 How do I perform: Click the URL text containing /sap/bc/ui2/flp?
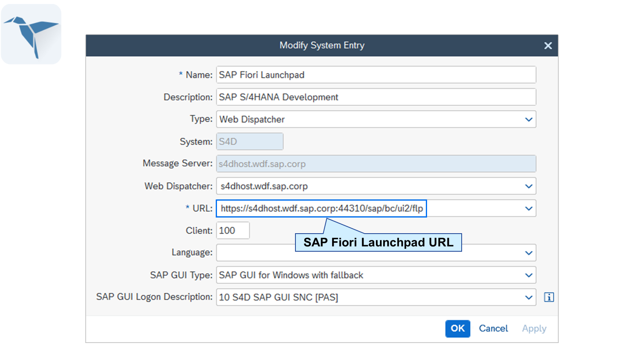point(322,208)
